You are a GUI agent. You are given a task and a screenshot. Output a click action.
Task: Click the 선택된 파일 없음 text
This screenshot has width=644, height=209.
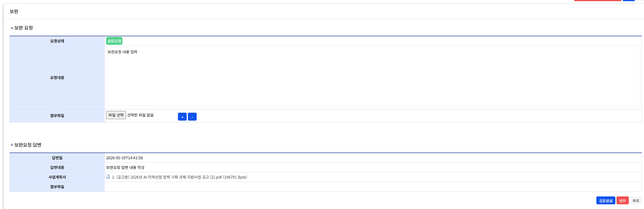click(x=141, y=115)
